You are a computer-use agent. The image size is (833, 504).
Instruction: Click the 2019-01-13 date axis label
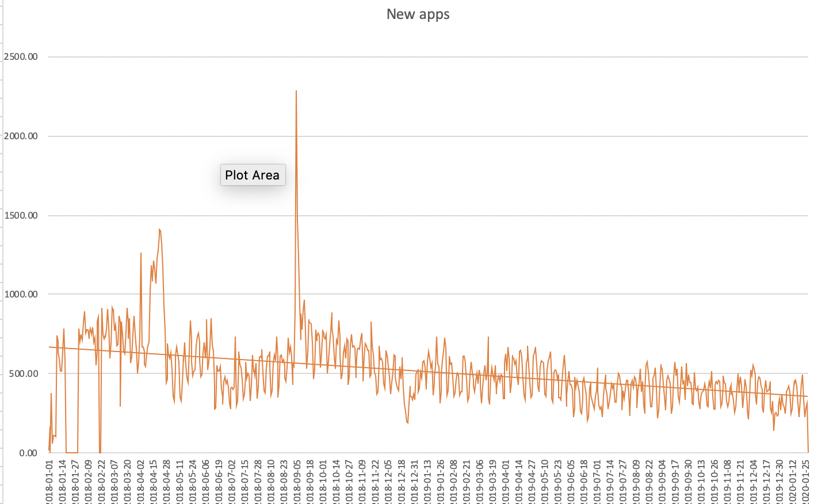(428, 481)
